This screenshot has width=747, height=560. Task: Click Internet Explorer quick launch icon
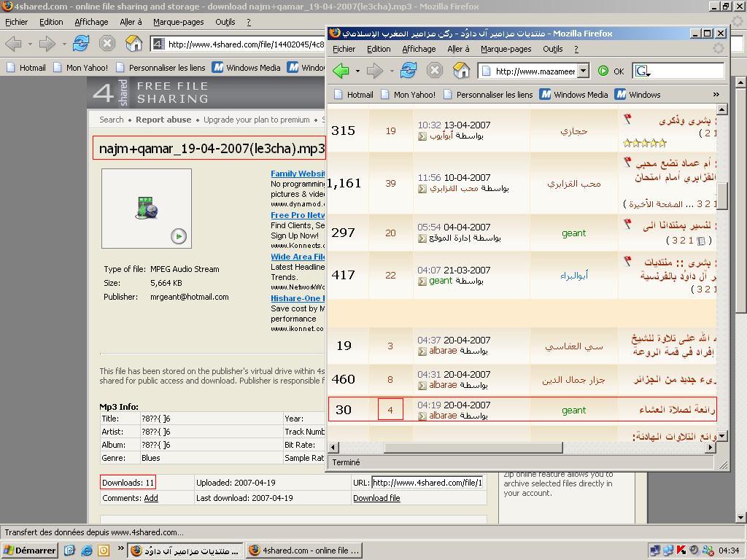pyautogui.click(x=87, y=551)
